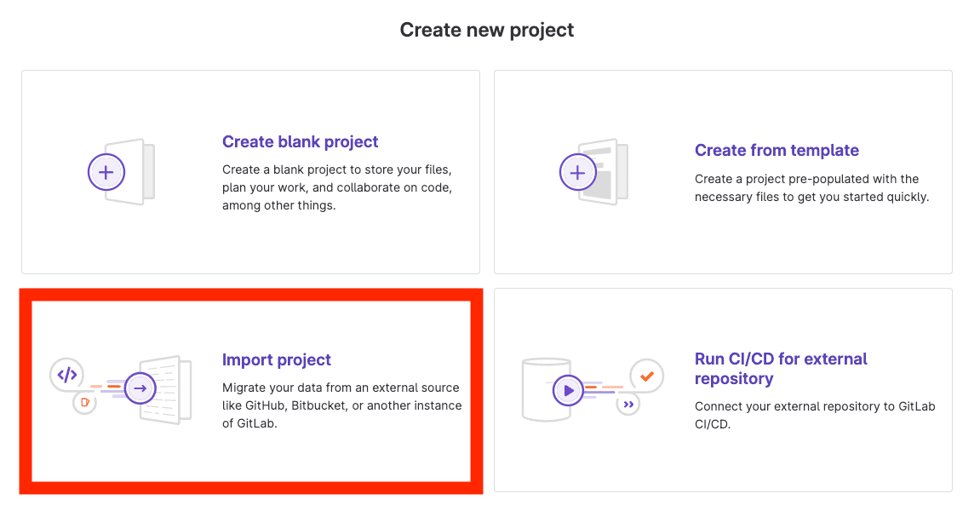This screenshot has height=517, width=980.
Task: Click the double chevron circle icon
Action: coord(628,405)
